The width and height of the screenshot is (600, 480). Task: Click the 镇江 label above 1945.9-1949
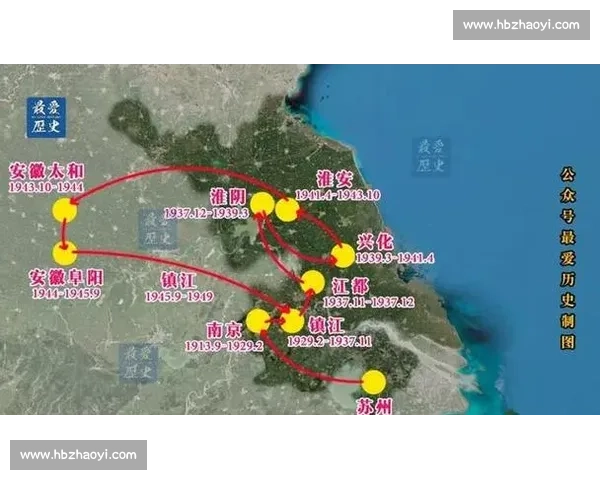click(x=179, y=281)
